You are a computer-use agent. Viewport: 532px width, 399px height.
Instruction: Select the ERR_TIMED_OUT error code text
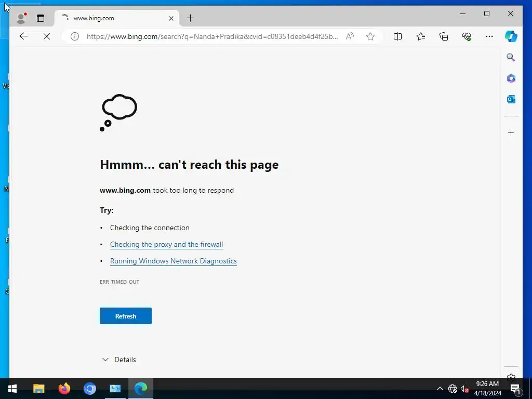pos(119,282)
